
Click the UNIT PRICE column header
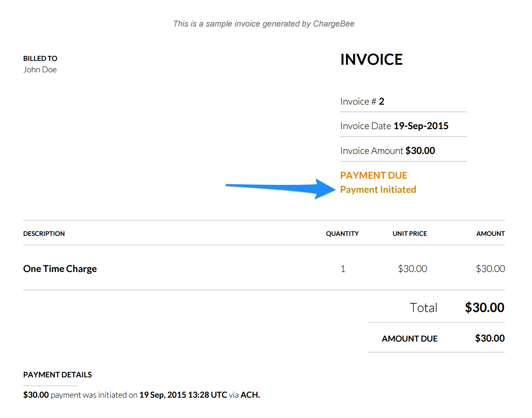[x=409, y=234]
